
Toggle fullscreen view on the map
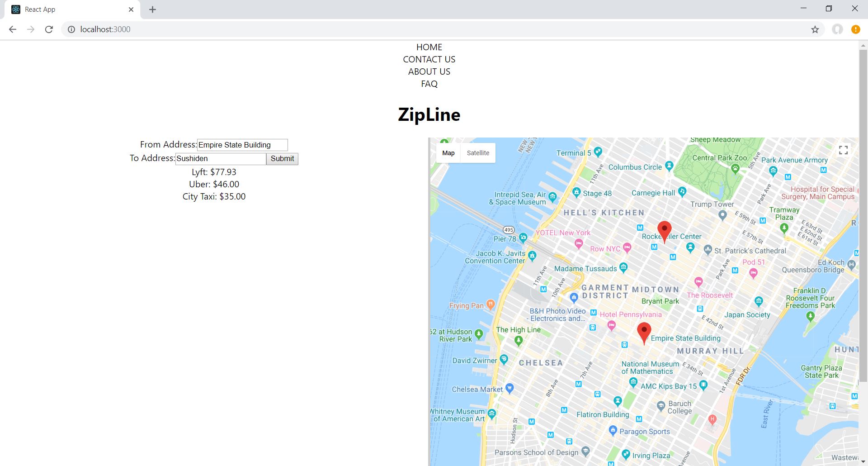pos(843,150)
